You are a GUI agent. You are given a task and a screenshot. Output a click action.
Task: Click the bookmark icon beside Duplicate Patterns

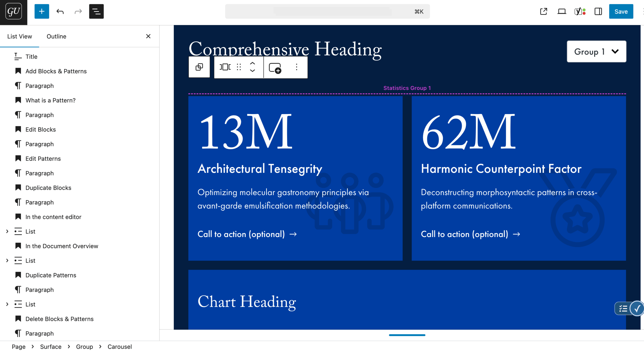(18, 275)
